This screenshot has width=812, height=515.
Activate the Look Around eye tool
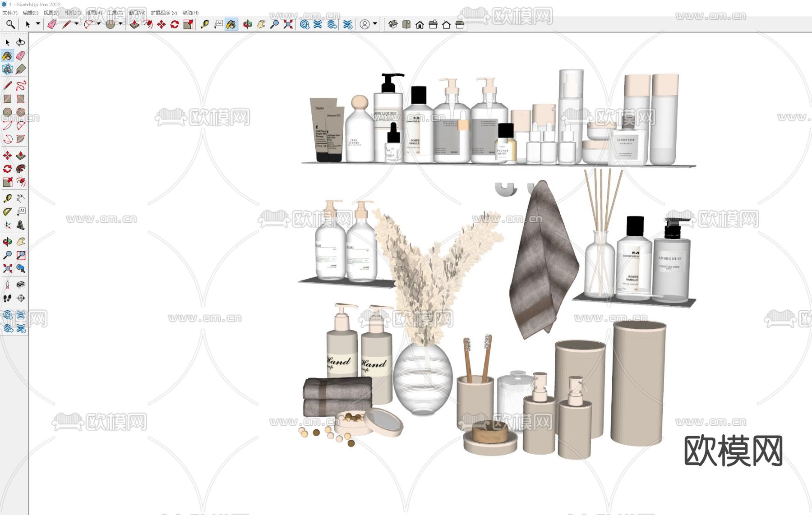pos(21,285)
